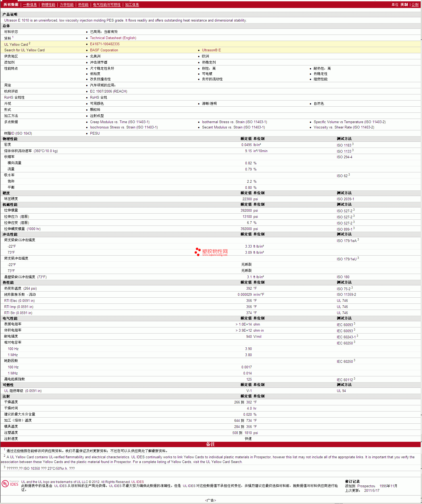Open the 加工信息 tab

pyautogui.click(x=132, y=5)
